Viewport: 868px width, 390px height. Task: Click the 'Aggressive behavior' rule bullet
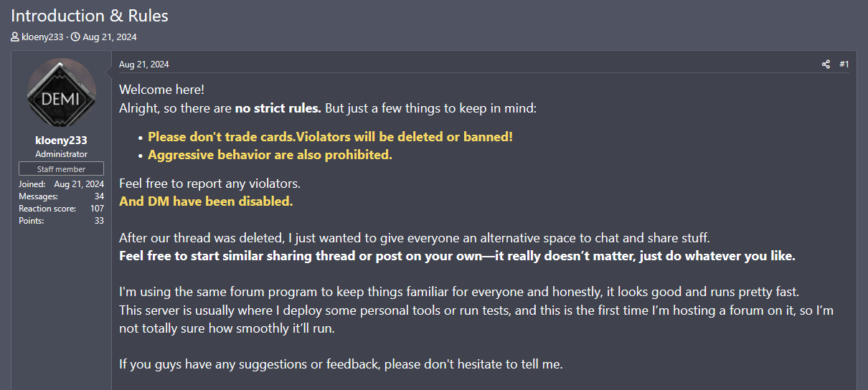270,155
